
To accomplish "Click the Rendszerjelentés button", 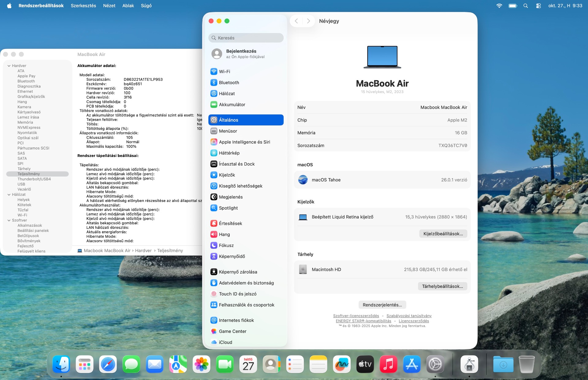I will pyautogui.click(x=382, y=305).
